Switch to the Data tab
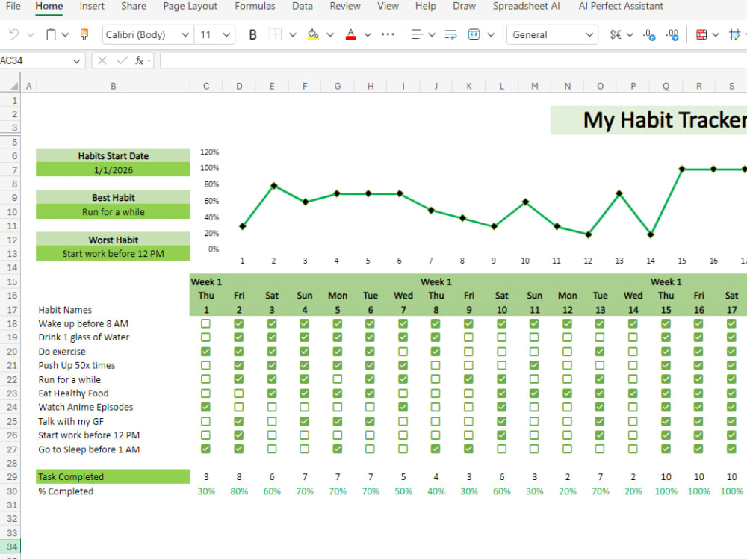 303,6
